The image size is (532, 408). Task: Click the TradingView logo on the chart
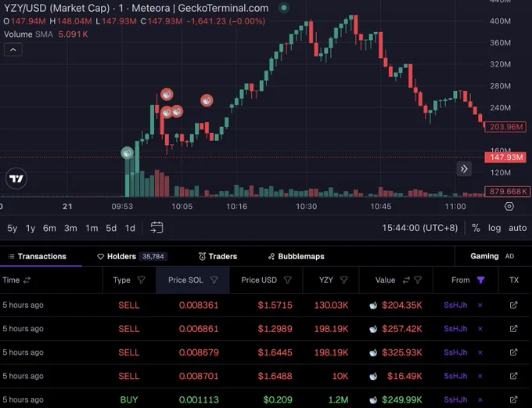(16, 179)
